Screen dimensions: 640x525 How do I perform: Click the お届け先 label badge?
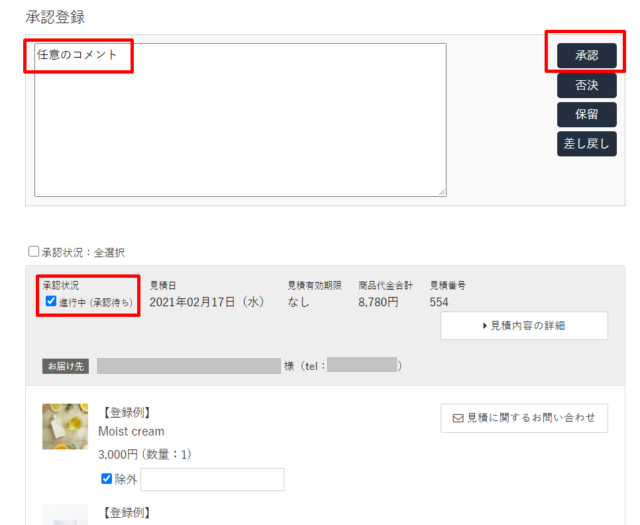coord(65,366)
